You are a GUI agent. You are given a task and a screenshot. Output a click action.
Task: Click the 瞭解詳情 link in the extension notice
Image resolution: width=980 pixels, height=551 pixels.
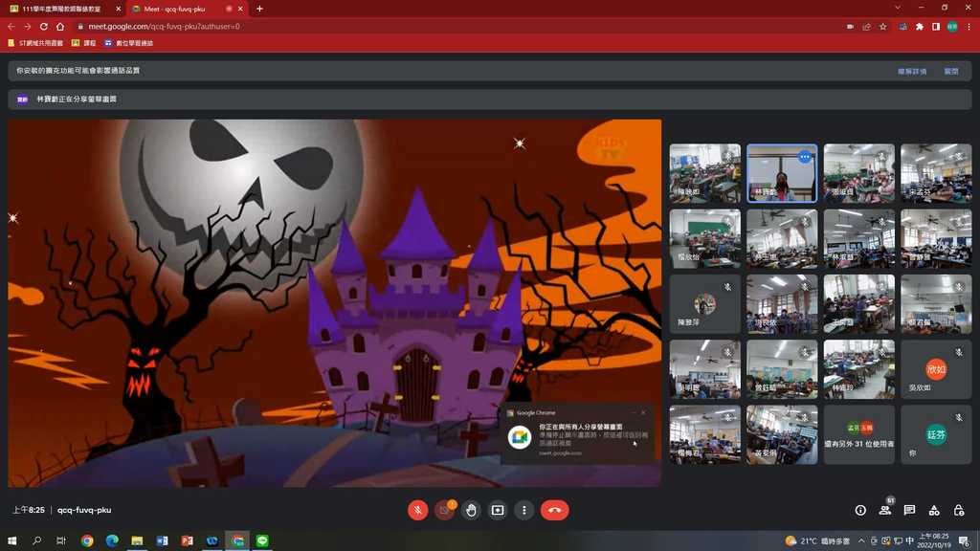pyautogui.click(x=912, y=71)
